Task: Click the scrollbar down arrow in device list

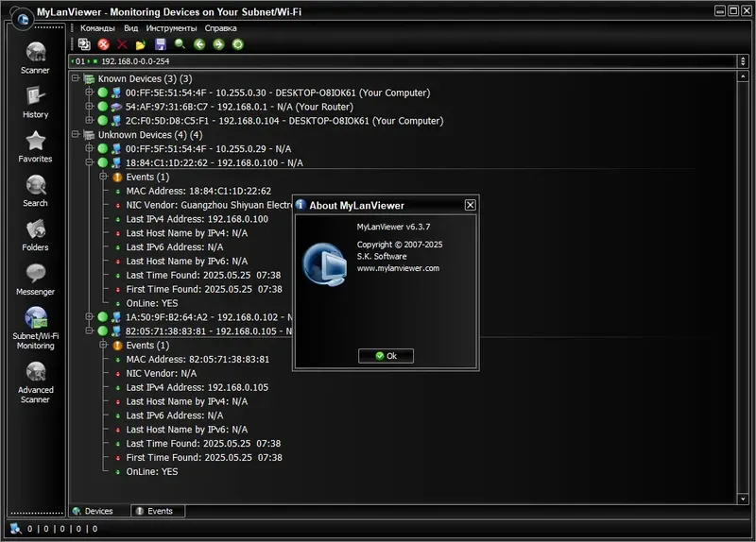Action: [x=743, y=499]
